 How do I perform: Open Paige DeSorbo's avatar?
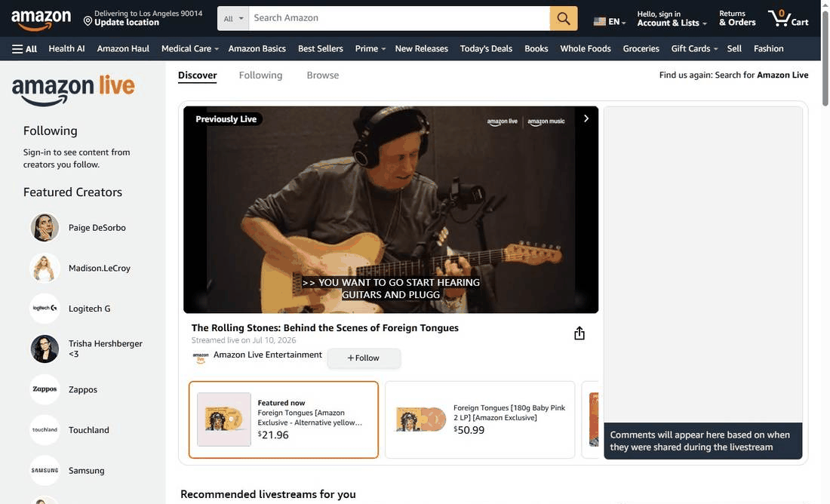coord(45,228)
